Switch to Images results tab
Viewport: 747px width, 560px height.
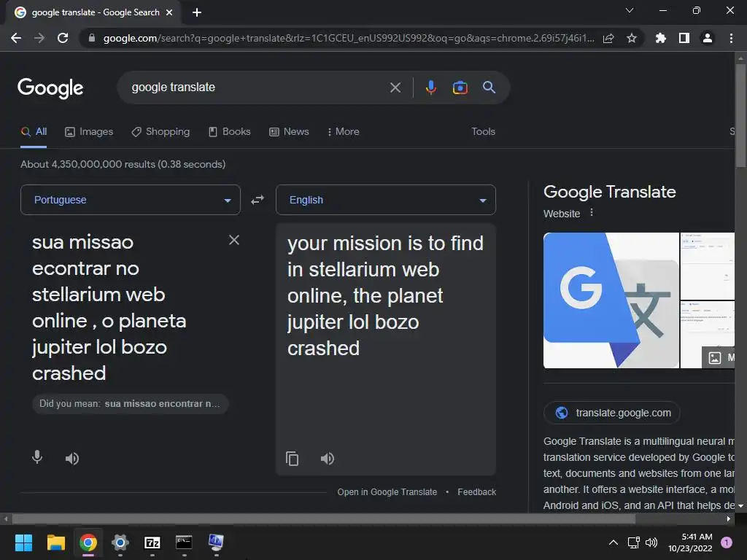(x=89, y=131)
